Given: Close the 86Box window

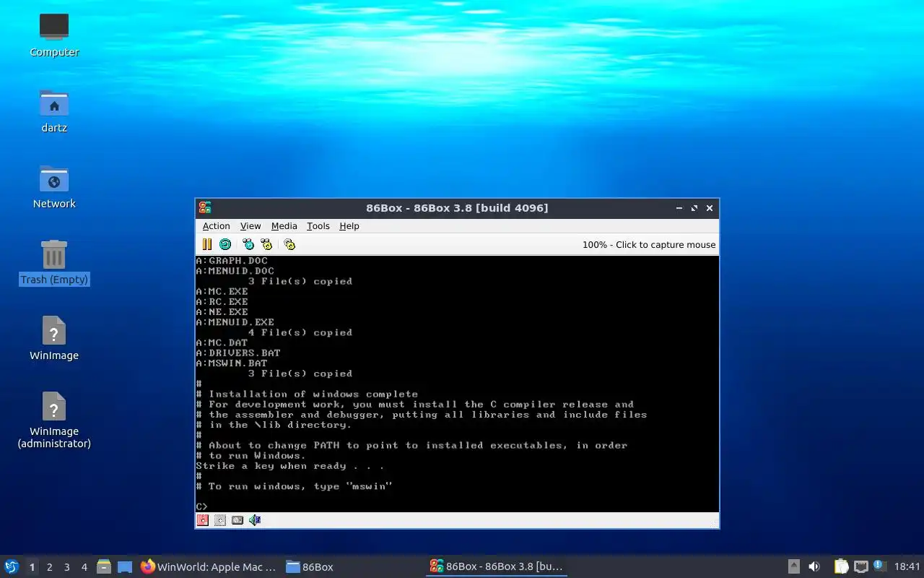Looking at the screenshot, I should 710,208.
